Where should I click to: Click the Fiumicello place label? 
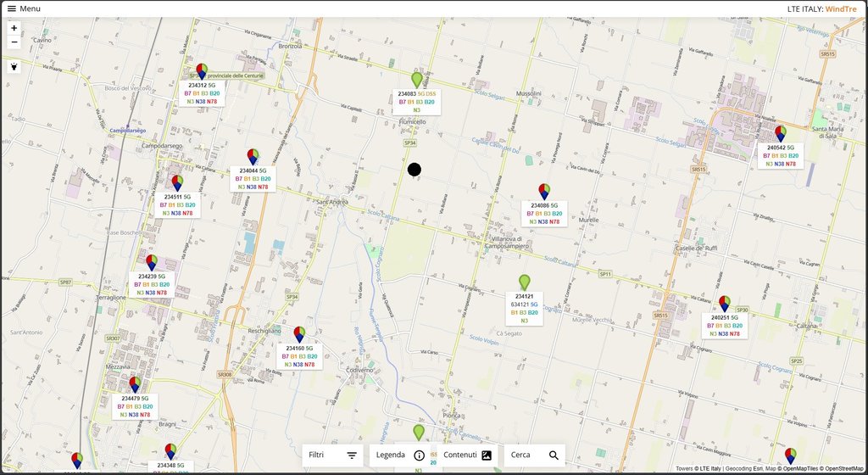[x=413, y=122]
